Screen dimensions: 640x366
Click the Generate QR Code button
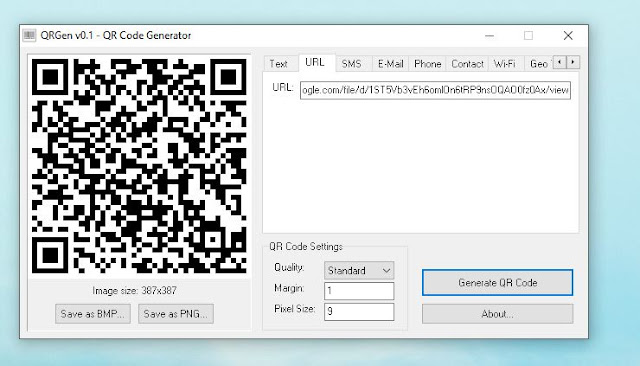click(x=497, y=282)
